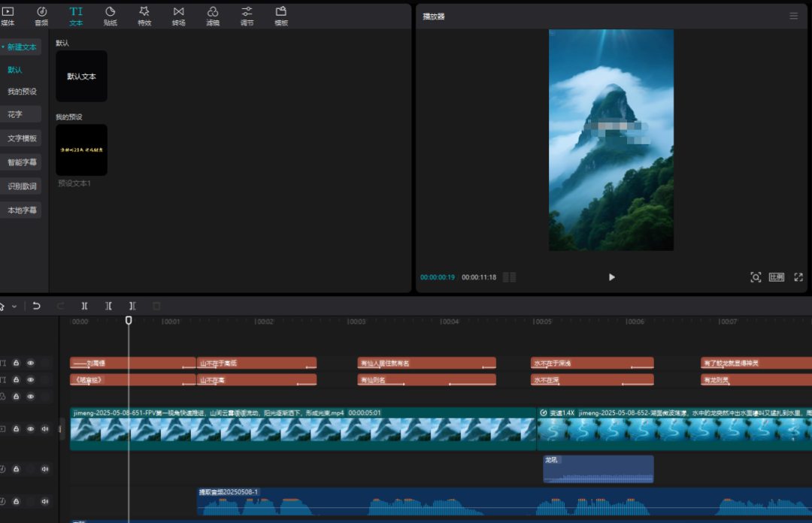Image resolution: width=812 pixels, height=523 pixels.
Task: Open the player panel hamburger menu
Action: (793, 16)
